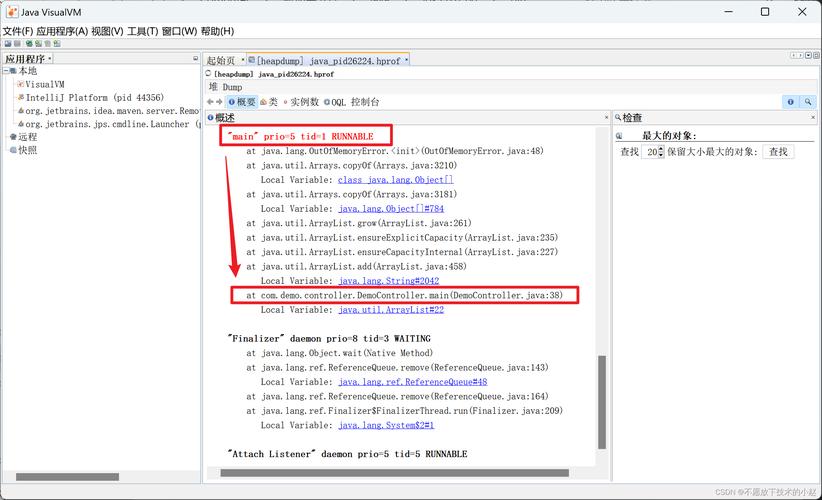The height and width of the screenshot is (500, 822).
Task: Click the fifth icon in the main toolbar
Action: pos(48,44)
